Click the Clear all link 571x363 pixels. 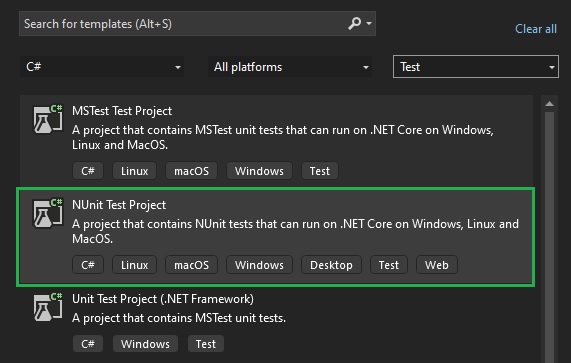tap(536, 29)
